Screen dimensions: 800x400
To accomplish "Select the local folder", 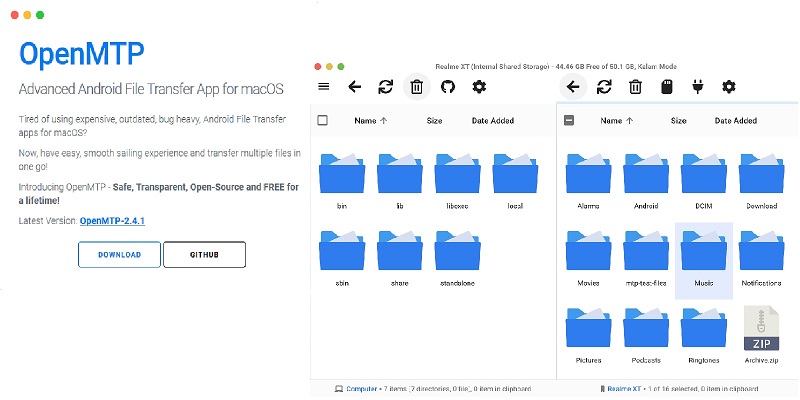I will tap(515, 181).
